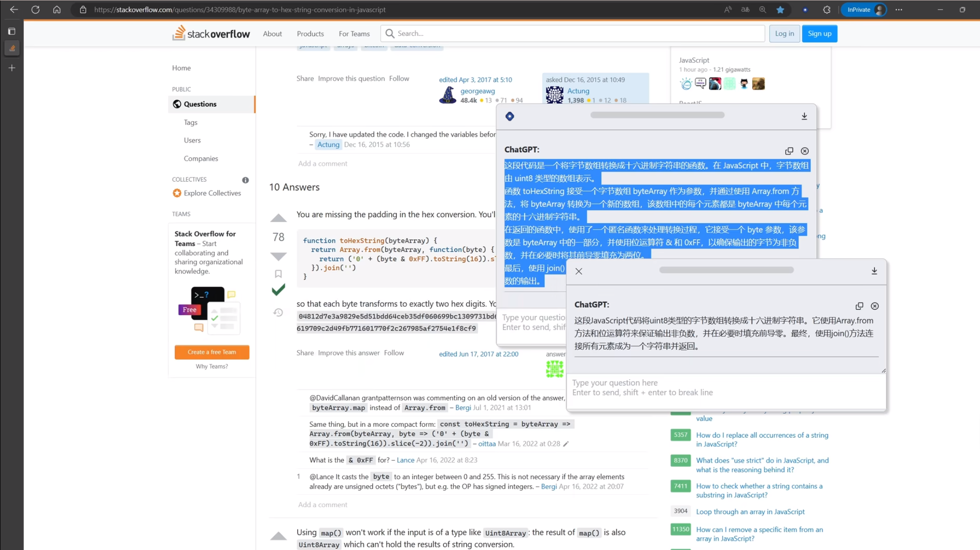Open the For Teams menu

[354, 33]
